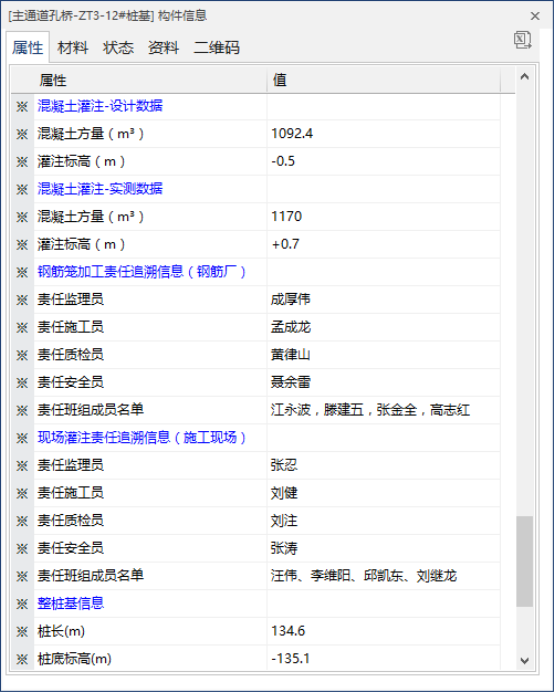Click row marker icon beside 整桩基信息
Viewport: 554px width, 692px height.
tap(22, 604)
